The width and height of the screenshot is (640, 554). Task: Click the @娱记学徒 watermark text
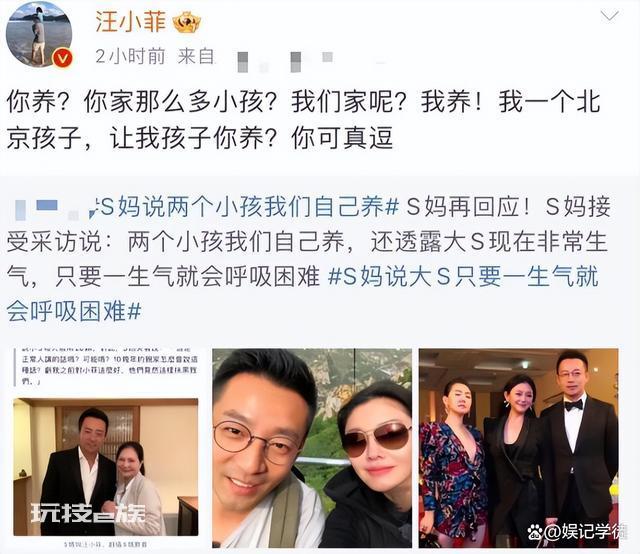pos(585,531)
